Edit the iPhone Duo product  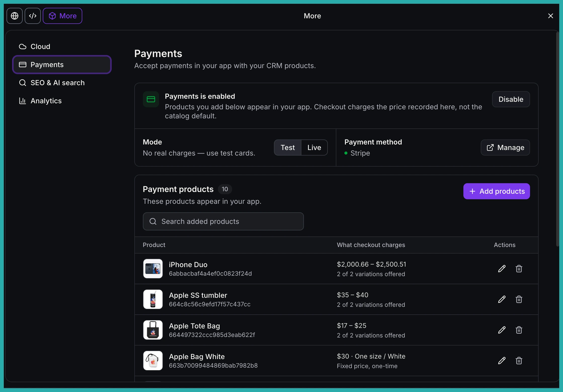click(x=502, y=269)
